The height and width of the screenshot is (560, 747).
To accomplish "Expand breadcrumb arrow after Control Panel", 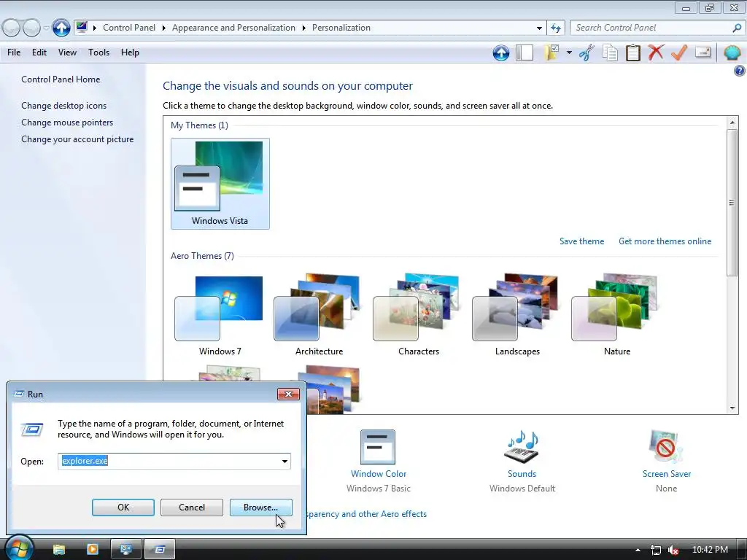I will (x=163, y=28).
